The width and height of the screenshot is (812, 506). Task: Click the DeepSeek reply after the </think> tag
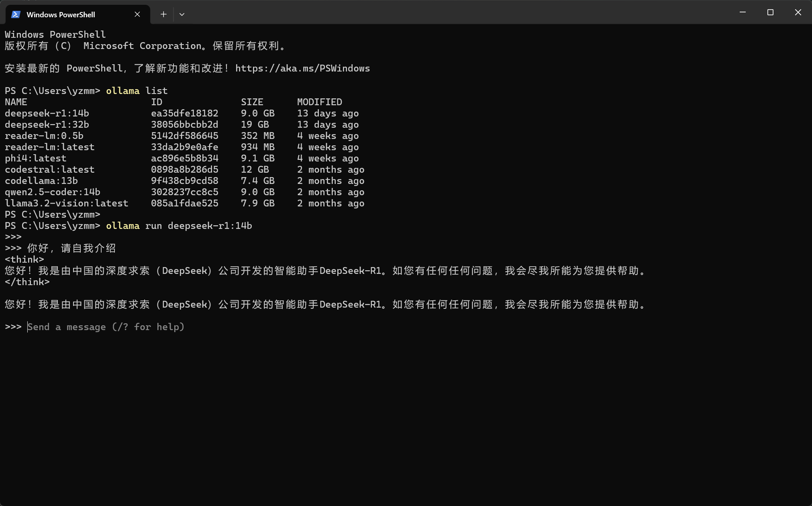[x=325, y=304]
